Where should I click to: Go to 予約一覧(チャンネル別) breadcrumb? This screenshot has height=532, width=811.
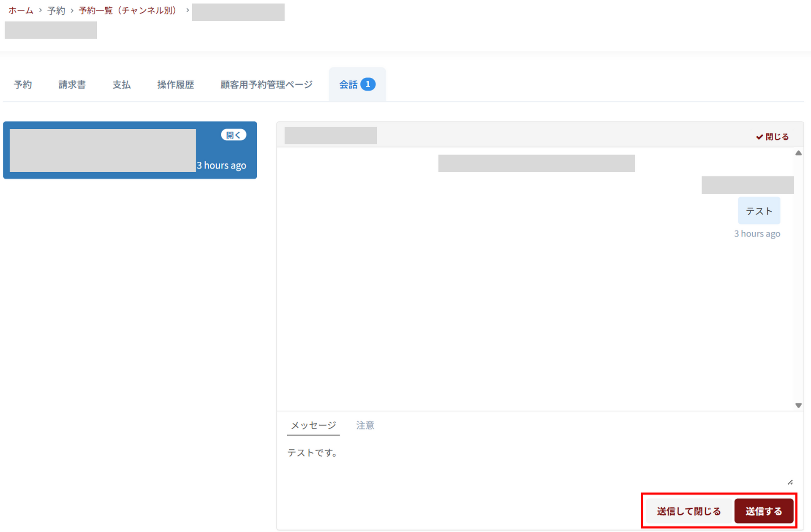(128, 11)
